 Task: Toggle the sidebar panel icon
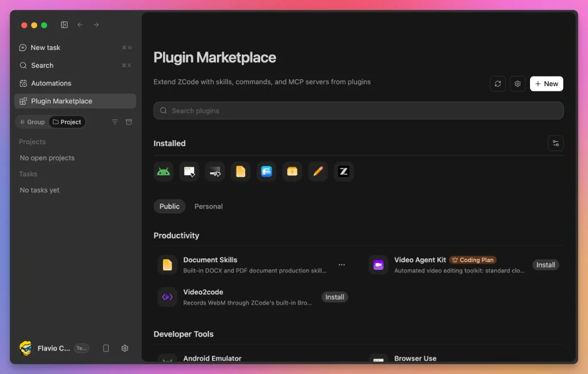(64, 25)
